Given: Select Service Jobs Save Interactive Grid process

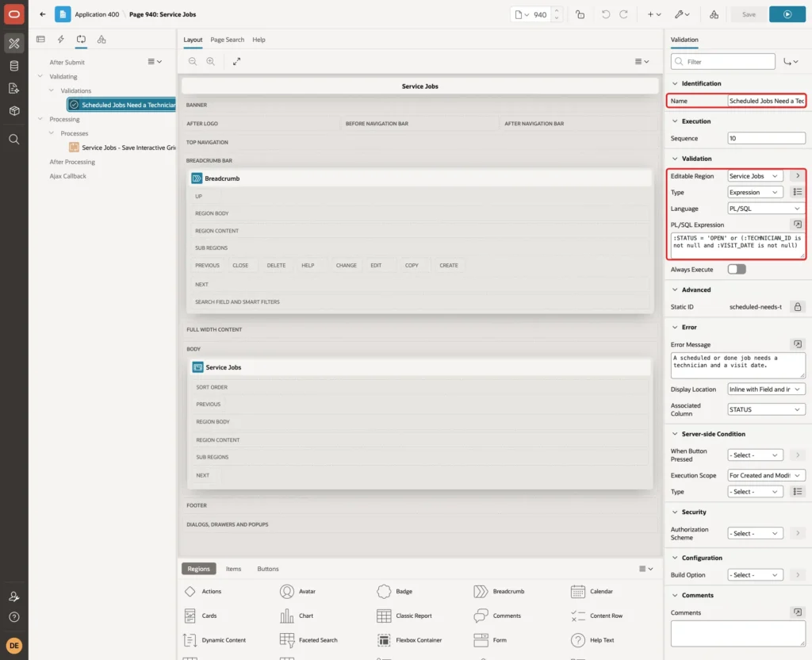Looking at the screenshot, I should point(123,148).
